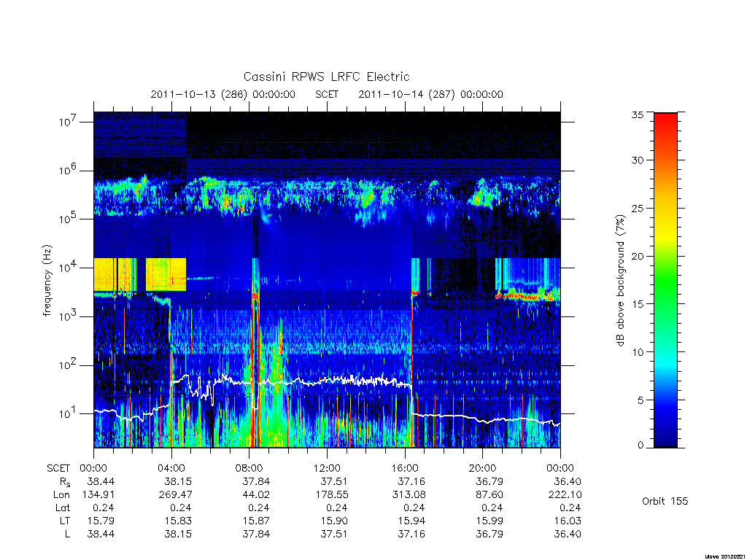
Task: Click the LT value "15.83"
Action: pos(178,521)
